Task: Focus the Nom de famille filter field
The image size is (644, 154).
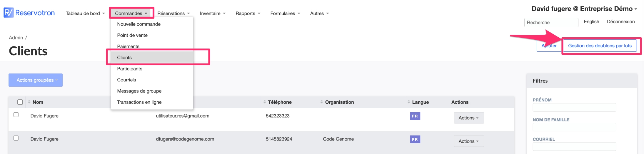Action: tap(574, 127)
